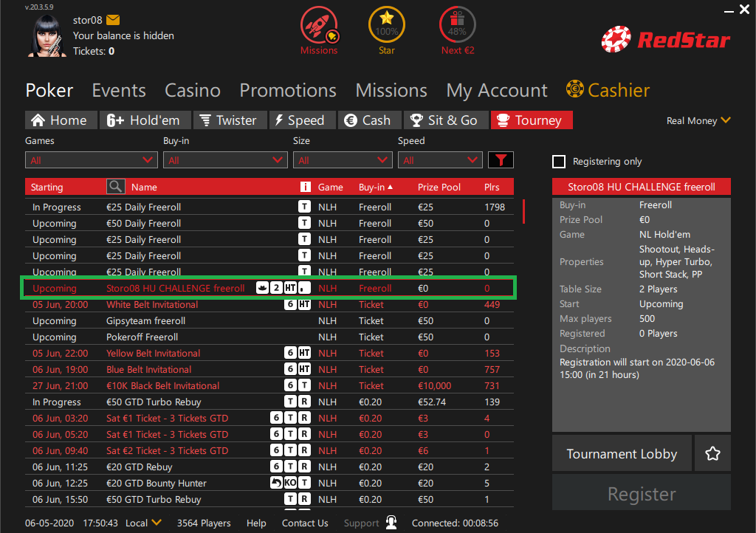Click the Missions rocket icon
This screenshot has width=756, height=533.
319,25
